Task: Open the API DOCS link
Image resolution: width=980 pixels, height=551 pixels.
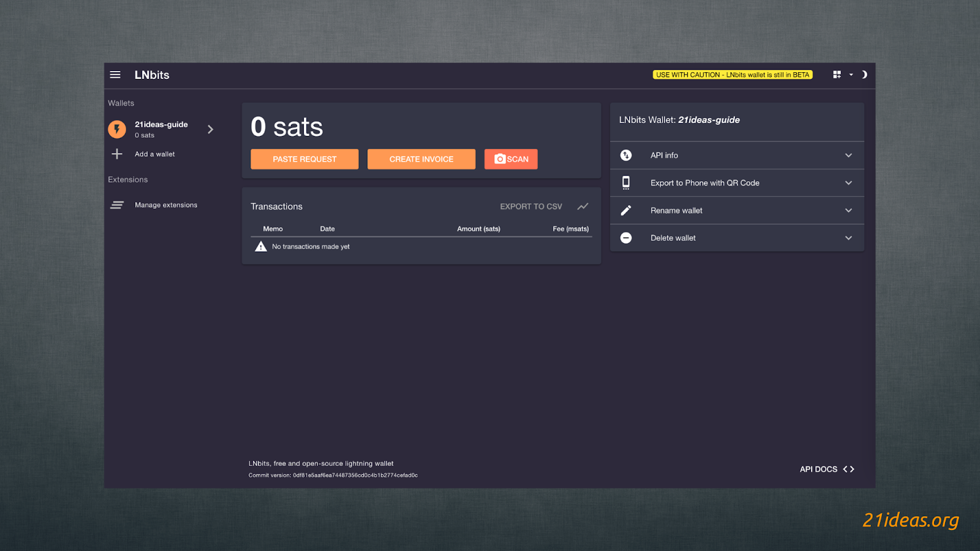Action: click(826, 469)
